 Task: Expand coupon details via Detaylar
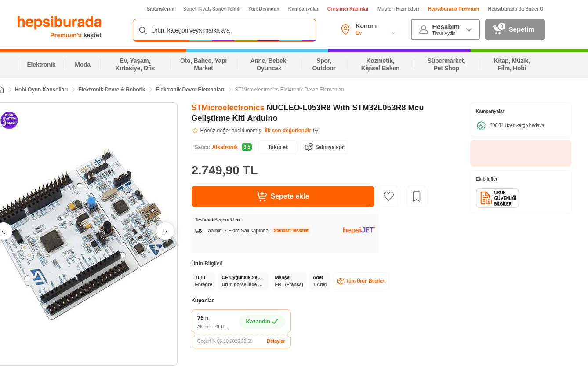coord(276,341)
